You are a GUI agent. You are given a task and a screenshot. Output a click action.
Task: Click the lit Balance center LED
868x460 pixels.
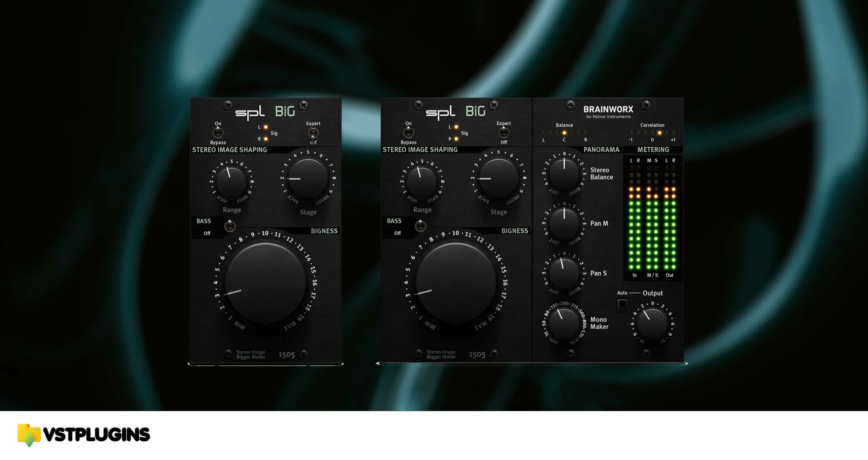pyautogui.click(x=564, y=133)
